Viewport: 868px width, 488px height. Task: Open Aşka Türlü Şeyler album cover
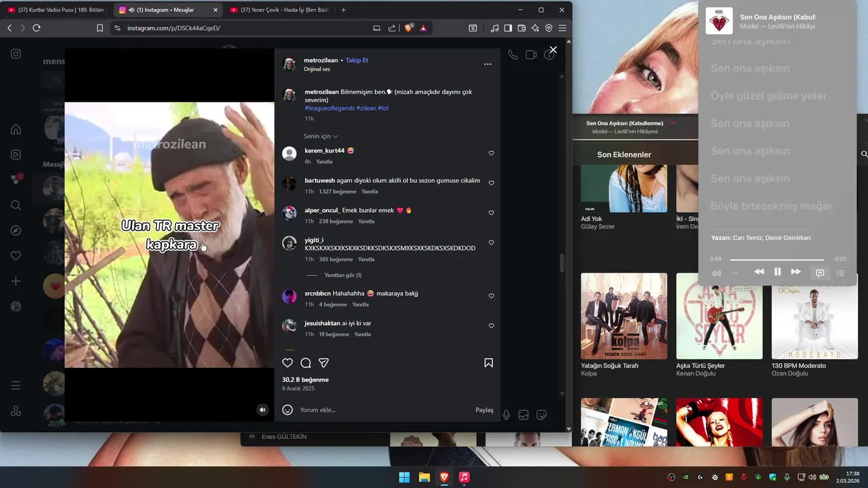(x=719, y=316)
